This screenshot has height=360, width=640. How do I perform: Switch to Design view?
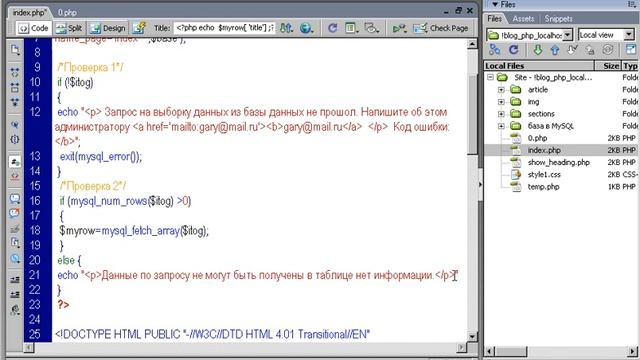108,28
